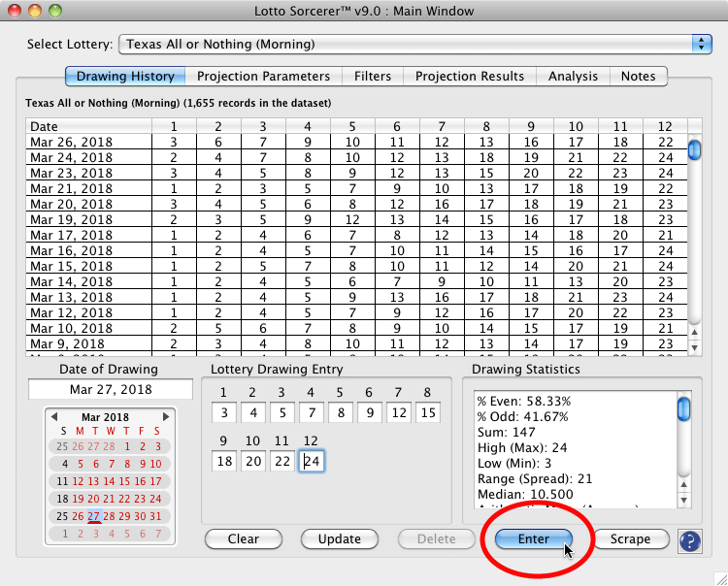Click the Date of Drawing field
This screenshot has height=586, width=728.
pos(111,389)
